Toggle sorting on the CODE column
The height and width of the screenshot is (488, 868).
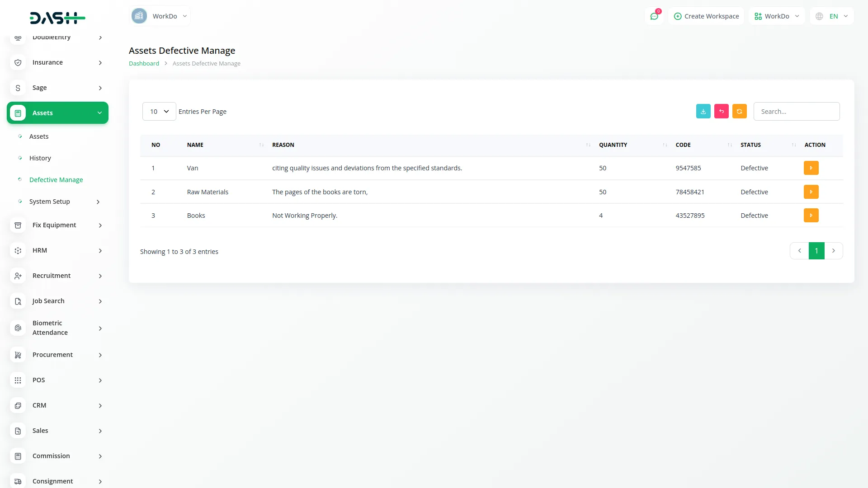(x=729, y=145)
